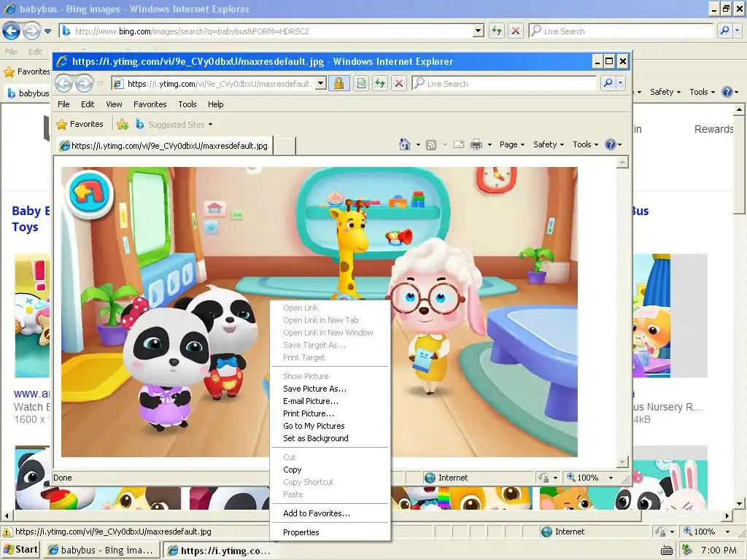Open the Edit menu in front window
The height and width of the screenshot is (560, 747).
[88, 104]
